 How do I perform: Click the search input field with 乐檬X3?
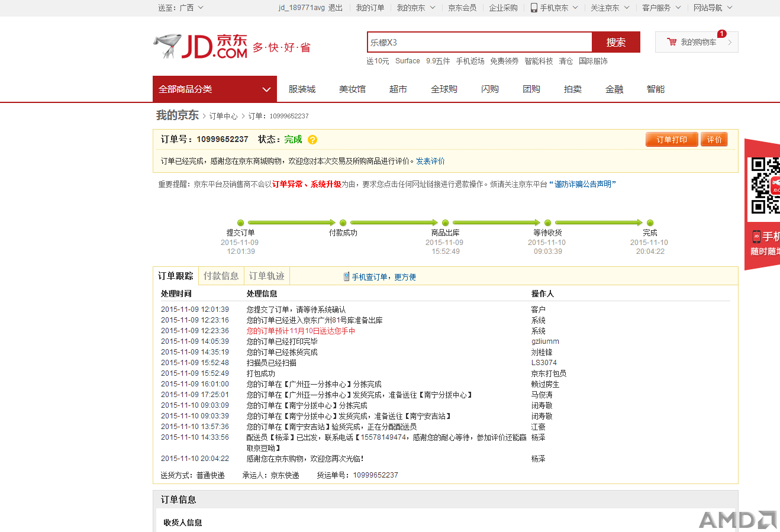(479, 43)
